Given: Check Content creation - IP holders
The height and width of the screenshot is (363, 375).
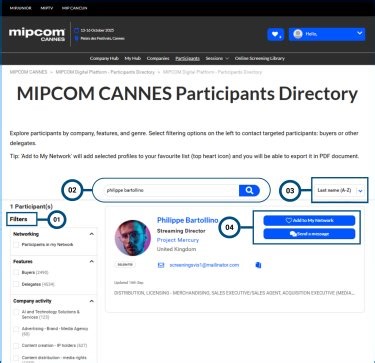Looking at the screenshot, I should [x=16, y=346].
